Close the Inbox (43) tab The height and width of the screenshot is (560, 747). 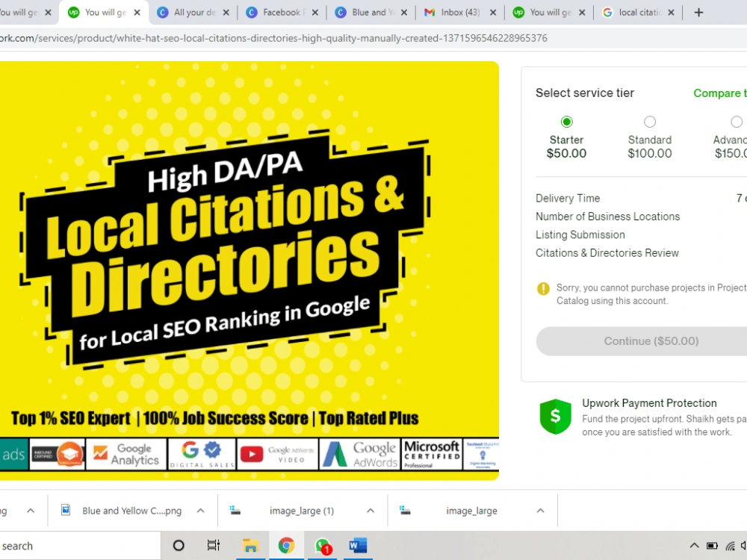[493, 13]
